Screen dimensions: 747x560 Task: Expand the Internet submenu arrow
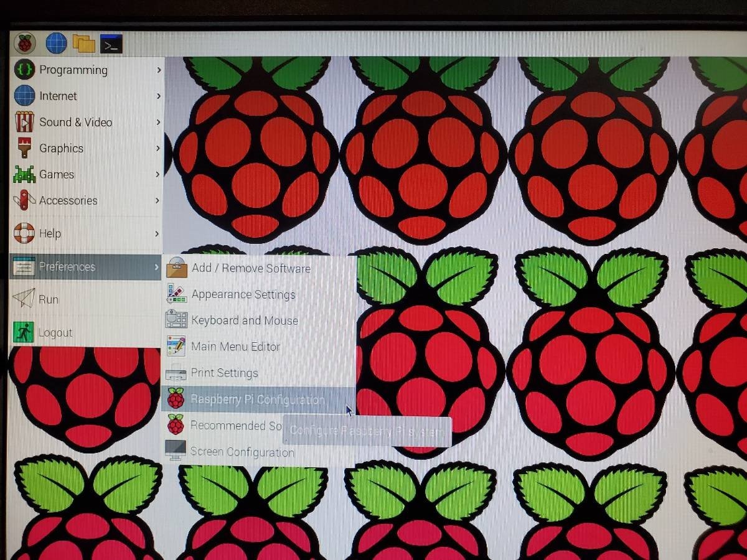click(x=159, y=96)
